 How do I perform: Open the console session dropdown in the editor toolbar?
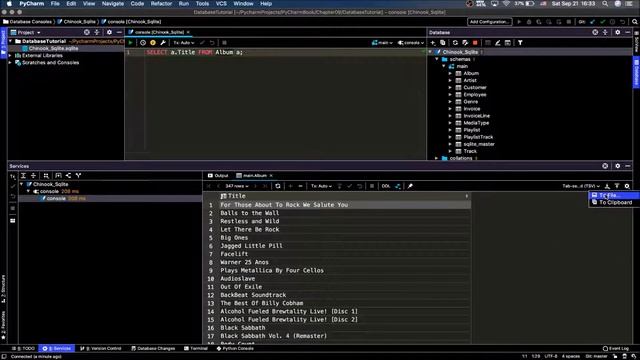[x=411, y=42]
